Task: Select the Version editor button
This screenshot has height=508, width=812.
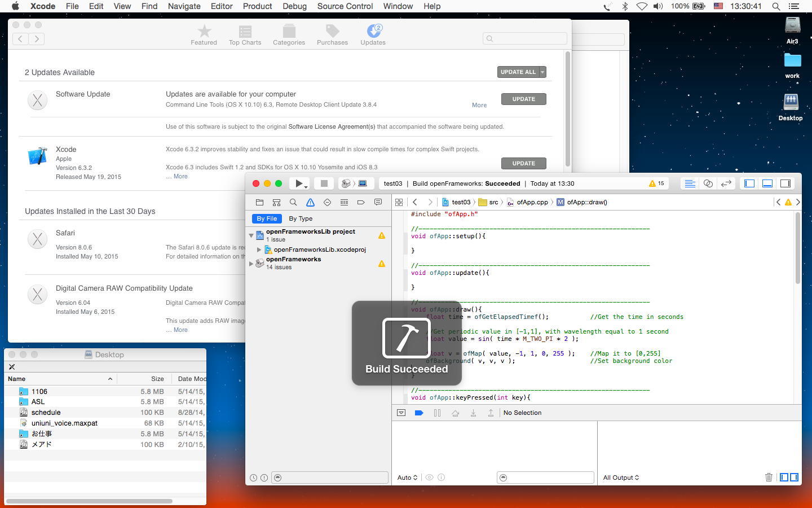Action: click(726, 183)
